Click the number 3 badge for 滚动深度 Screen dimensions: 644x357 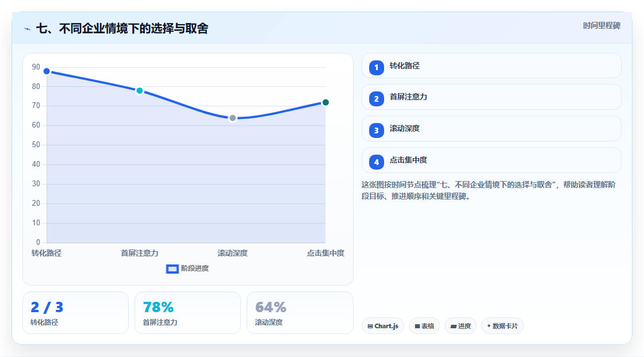coord(376,130)
